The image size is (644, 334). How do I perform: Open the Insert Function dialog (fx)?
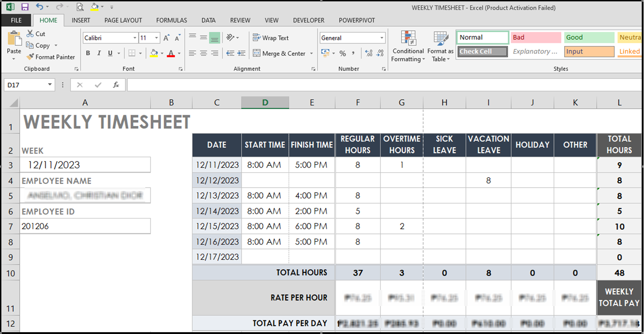tap(116, 85)
